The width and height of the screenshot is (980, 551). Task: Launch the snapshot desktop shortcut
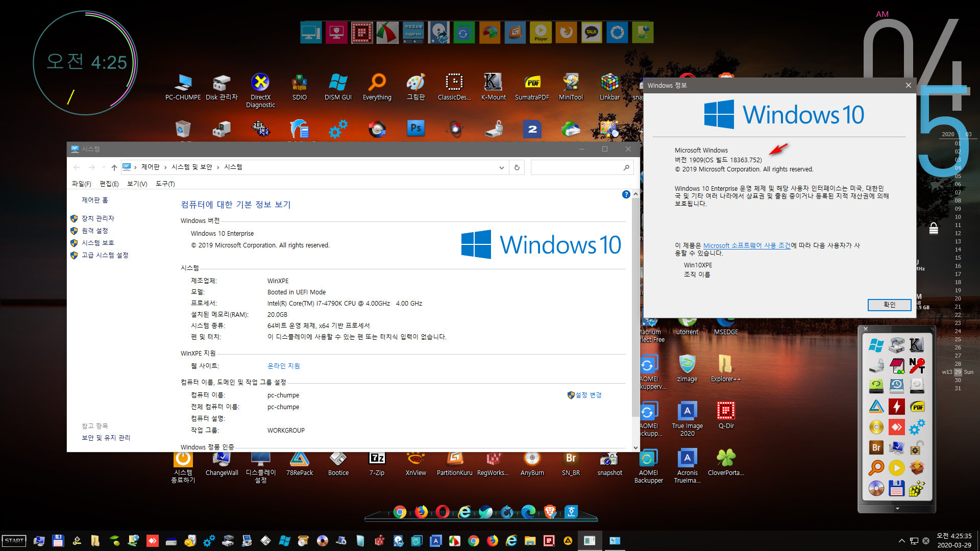point(609,464)
